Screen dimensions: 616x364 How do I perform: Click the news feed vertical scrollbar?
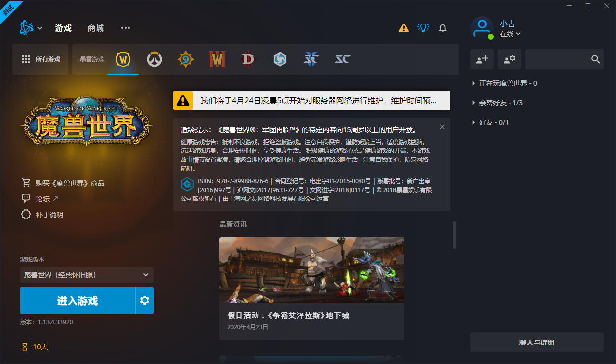pos(454,235)
